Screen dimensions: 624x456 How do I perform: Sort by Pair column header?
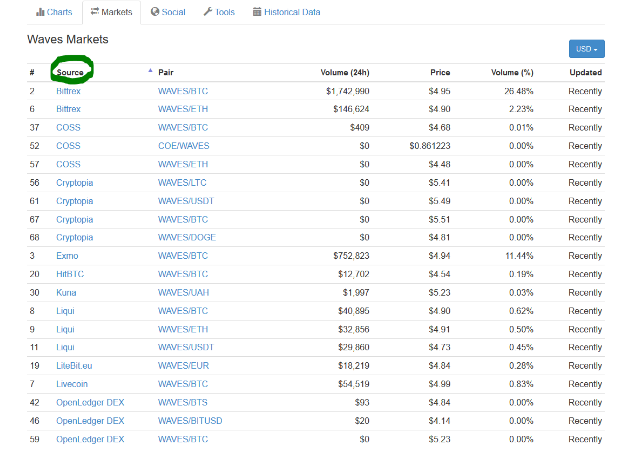tap(166, 72)
